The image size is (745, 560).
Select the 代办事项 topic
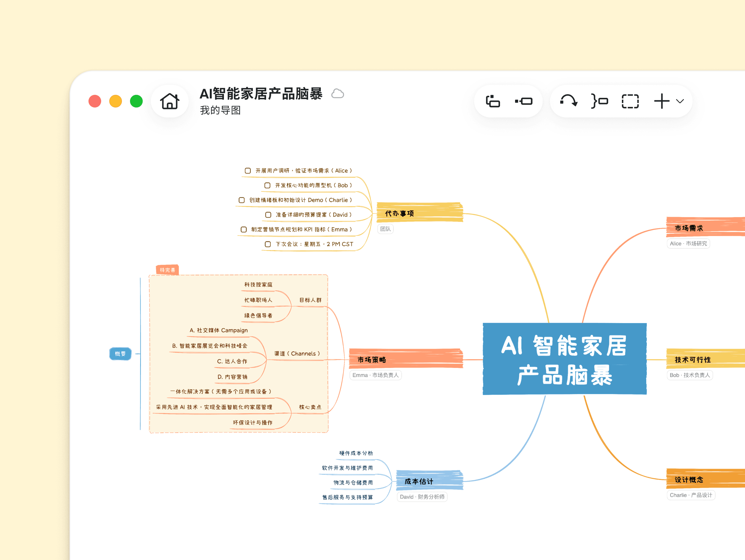coord(420,213)
